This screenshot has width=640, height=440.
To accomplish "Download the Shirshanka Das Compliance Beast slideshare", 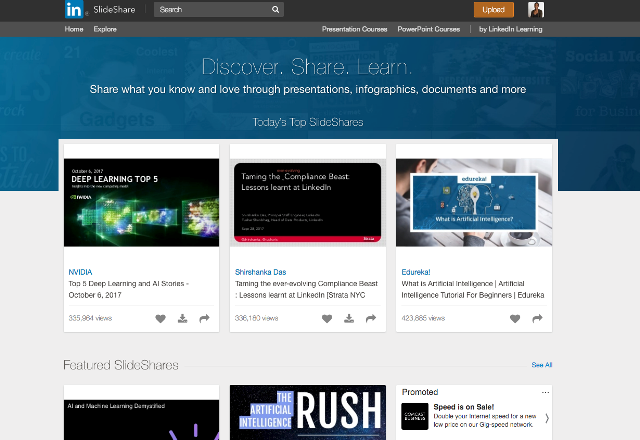I will [349, 318].
